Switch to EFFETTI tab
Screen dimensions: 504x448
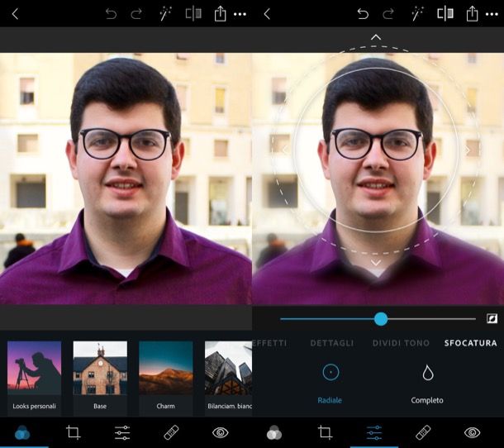pyautogui.click(x=269, y=343)
